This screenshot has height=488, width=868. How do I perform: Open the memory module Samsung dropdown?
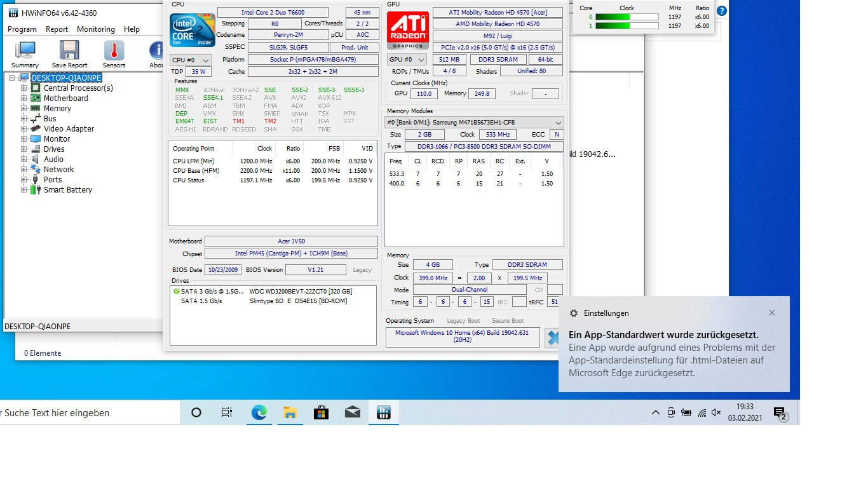point(474,123)
